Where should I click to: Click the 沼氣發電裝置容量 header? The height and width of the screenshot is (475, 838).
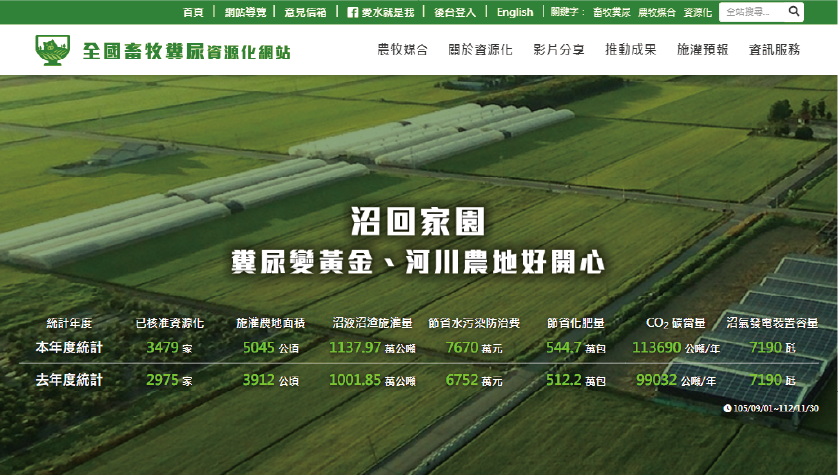(772, 323)
